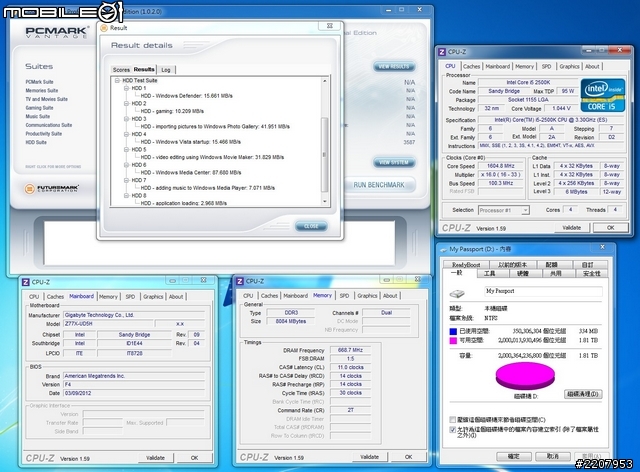Click the scrollbar down arrow in results tree

coord(325,202)
